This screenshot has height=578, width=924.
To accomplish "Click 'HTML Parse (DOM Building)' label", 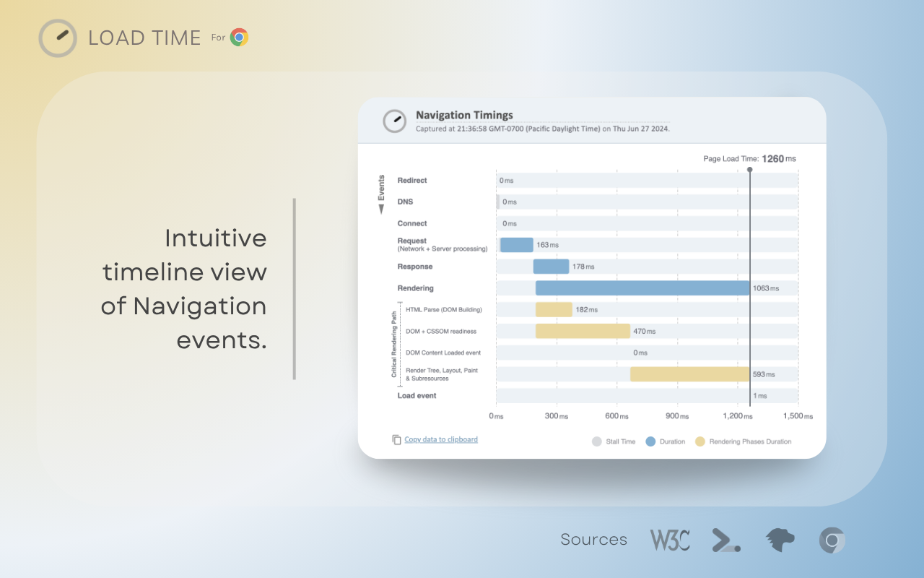I will 444,309.
